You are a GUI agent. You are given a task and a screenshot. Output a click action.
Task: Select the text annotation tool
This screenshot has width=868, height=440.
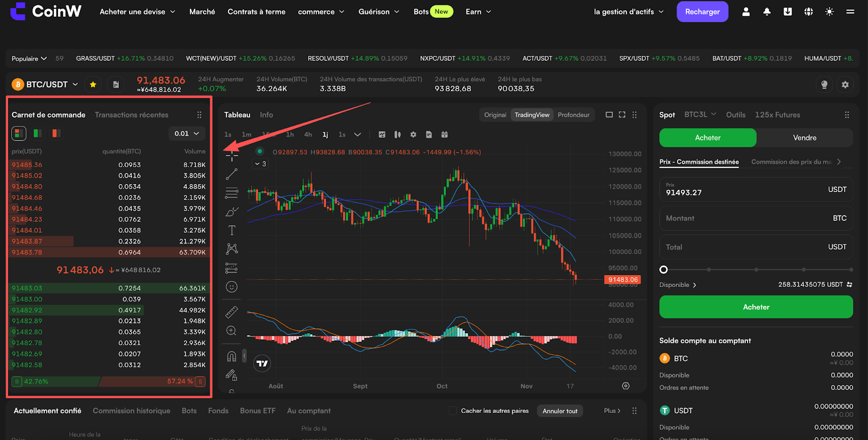pyautogui.click(x=232, y=230)
